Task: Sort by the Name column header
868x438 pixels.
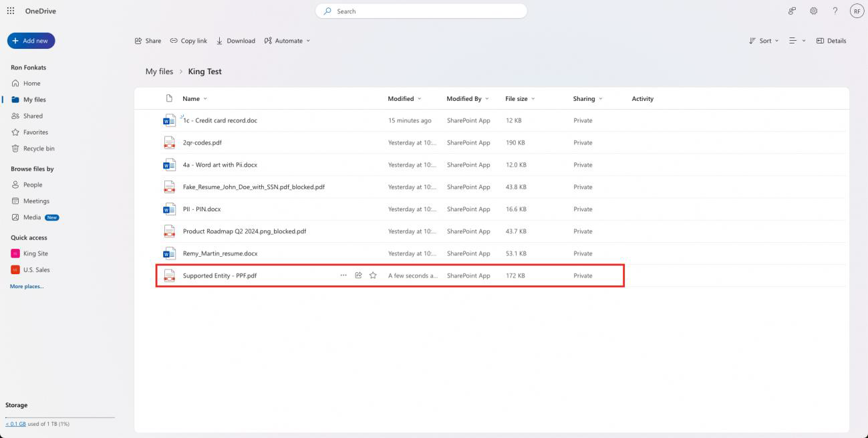Action: pos(194,98)
